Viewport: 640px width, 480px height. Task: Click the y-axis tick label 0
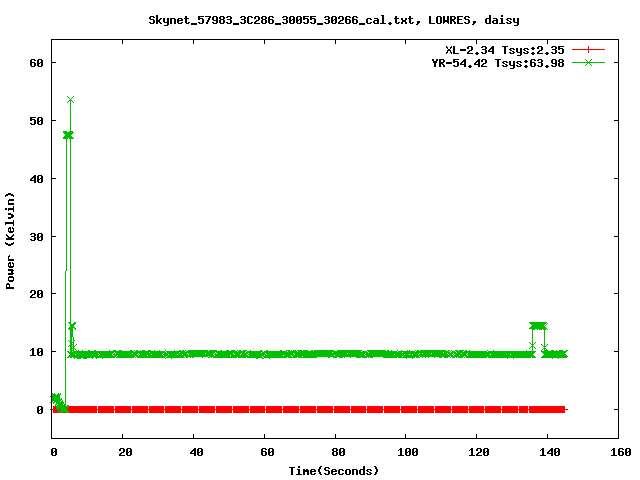(x=40, y=410)
